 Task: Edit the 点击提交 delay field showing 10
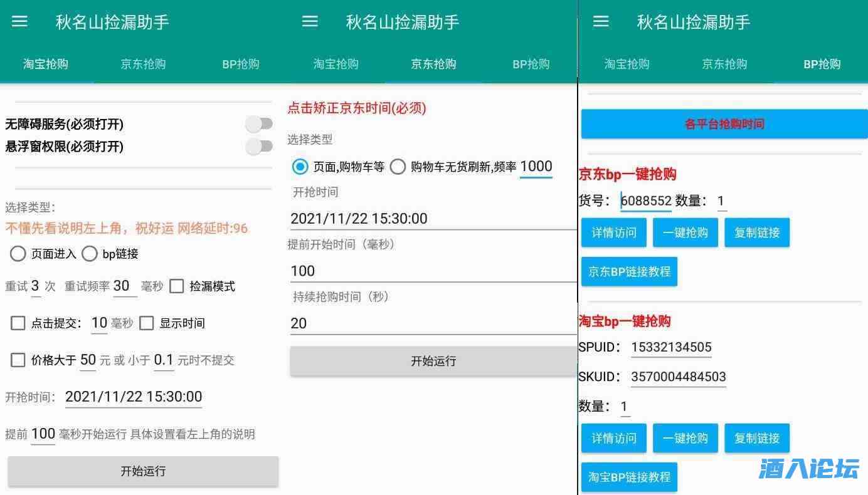click(100, 323)
